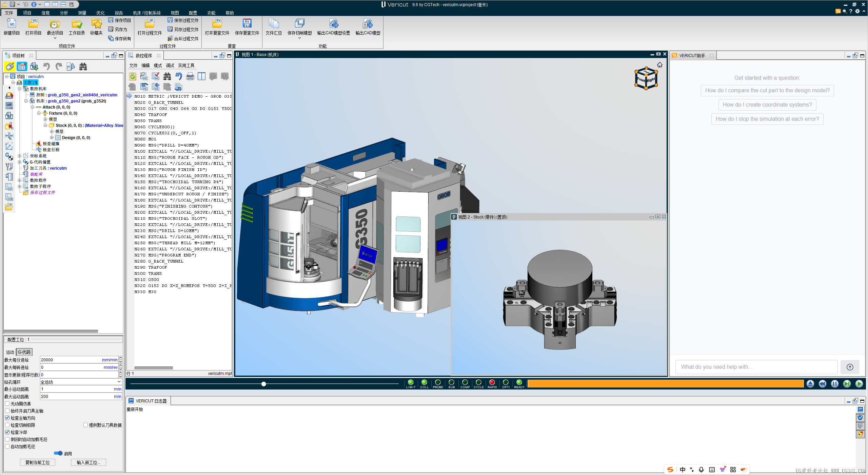Toggle 提供默认刀具数据 checkbox
Viewport: 868px width, 475px height.
coord(85,425)
